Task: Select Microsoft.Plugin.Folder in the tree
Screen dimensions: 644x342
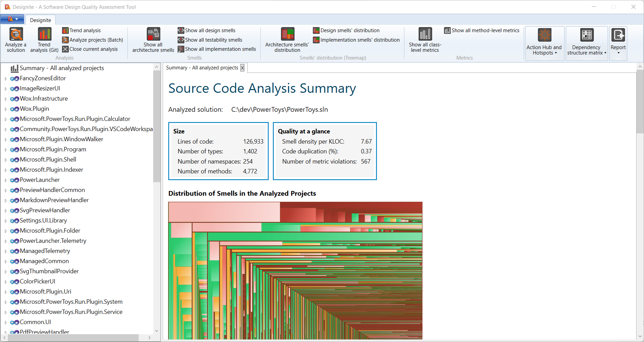Action: (50, 231)
